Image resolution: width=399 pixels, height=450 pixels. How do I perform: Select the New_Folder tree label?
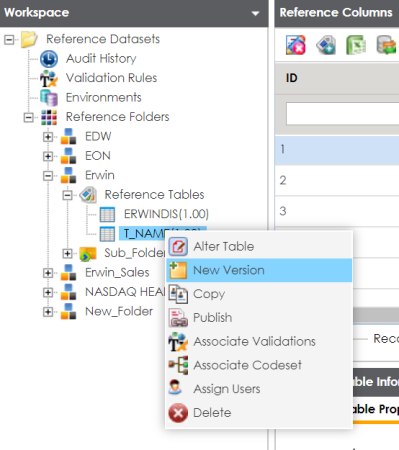click(x=119, y=312)
